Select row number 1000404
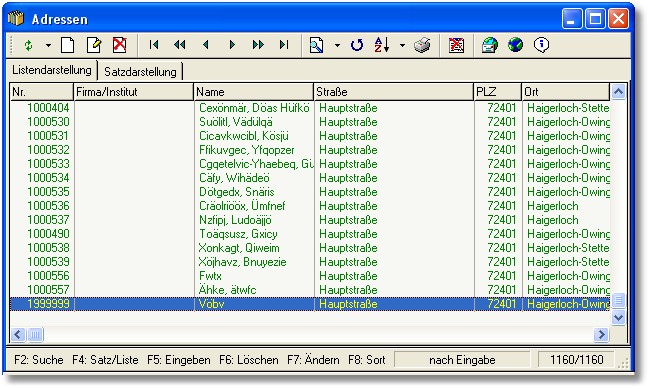649x389 pixels. point(48,108)
